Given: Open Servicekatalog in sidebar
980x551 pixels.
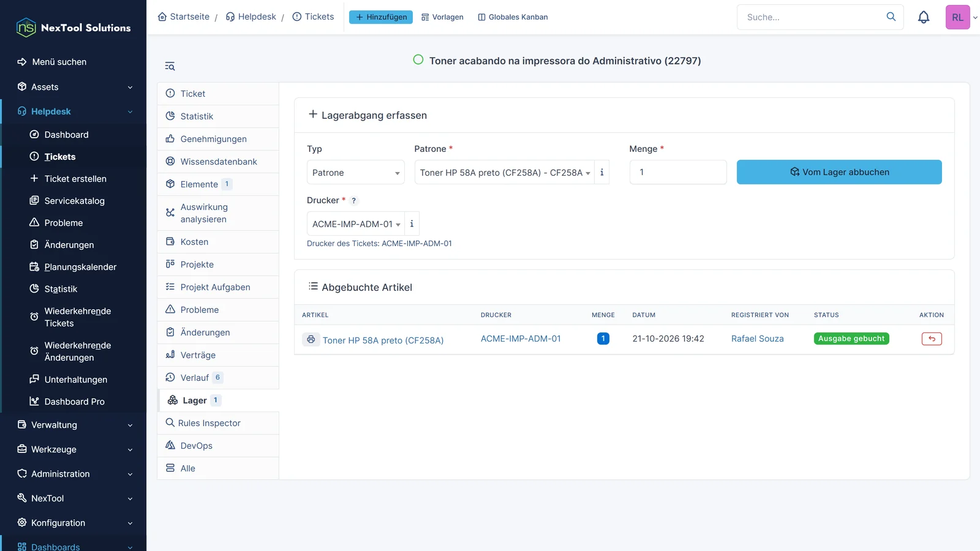Looking at the screenshot, I should click(74, 201).
